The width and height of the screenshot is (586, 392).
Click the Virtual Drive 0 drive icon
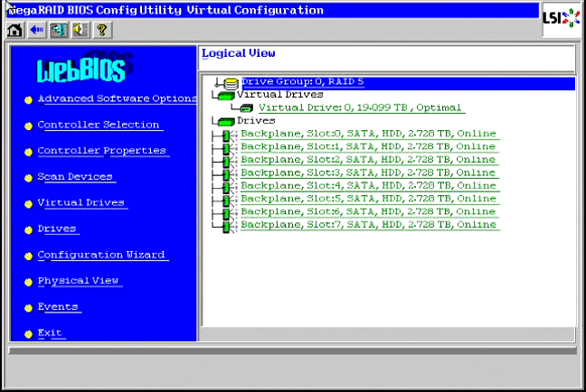[x=246, y=108]
